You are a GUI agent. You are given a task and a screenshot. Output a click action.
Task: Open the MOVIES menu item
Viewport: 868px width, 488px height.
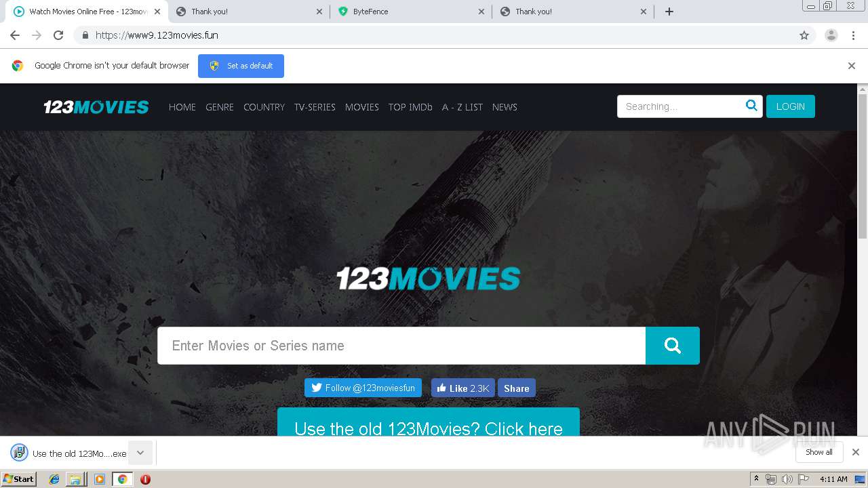pyautogui.click(x=362, y=107)
